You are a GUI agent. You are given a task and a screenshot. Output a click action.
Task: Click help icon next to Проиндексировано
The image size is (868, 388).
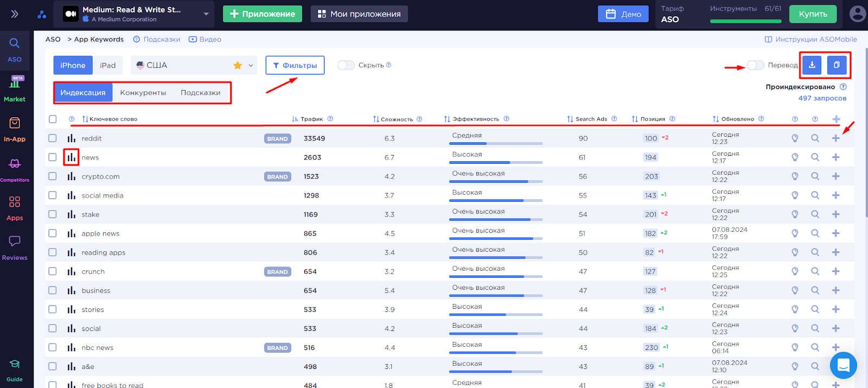point(843,87)
